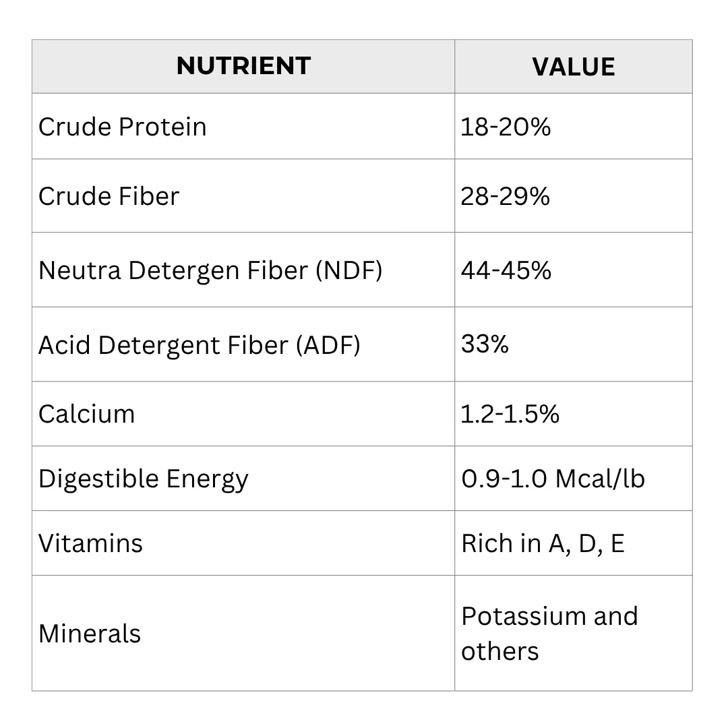Click the Calcium row label
This screenshot has height=728, width=728.
[86, 414]
